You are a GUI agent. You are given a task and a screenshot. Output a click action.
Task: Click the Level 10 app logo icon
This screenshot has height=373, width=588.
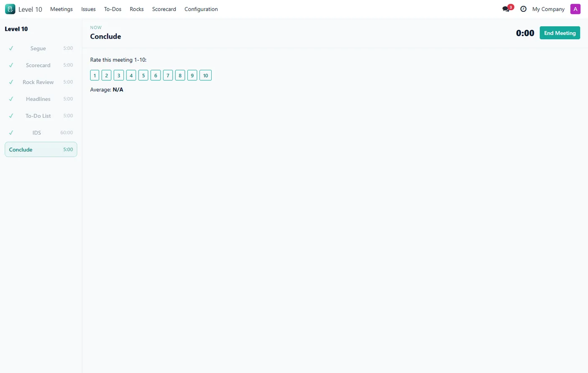pyautogui.click(x=10, y=9)
